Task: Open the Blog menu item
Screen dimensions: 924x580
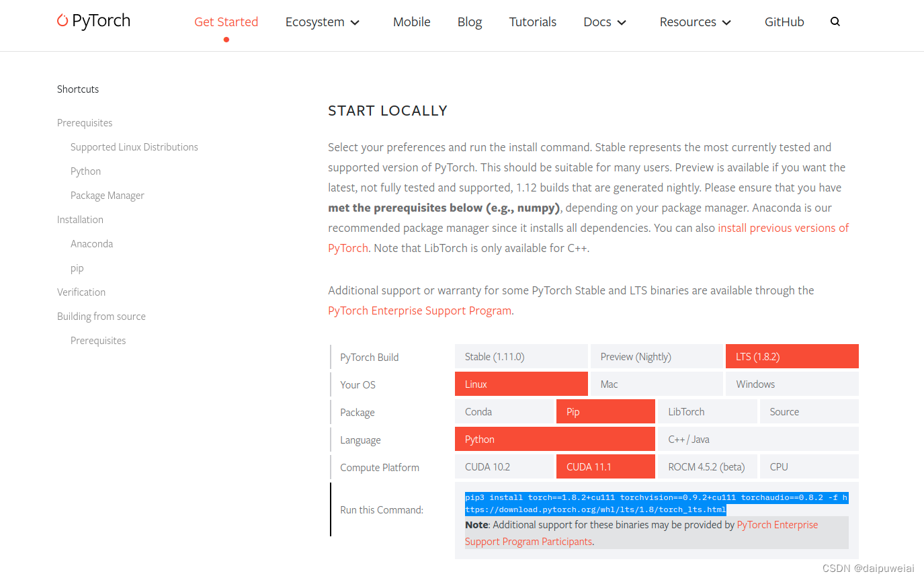Action: (470, 22)
